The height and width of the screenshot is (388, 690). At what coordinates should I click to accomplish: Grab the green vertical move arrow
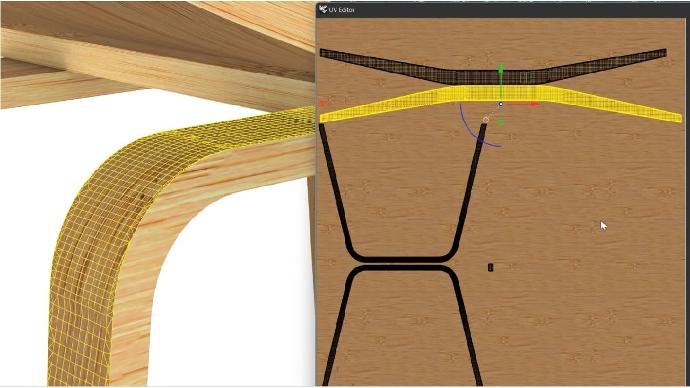[500, 79]
